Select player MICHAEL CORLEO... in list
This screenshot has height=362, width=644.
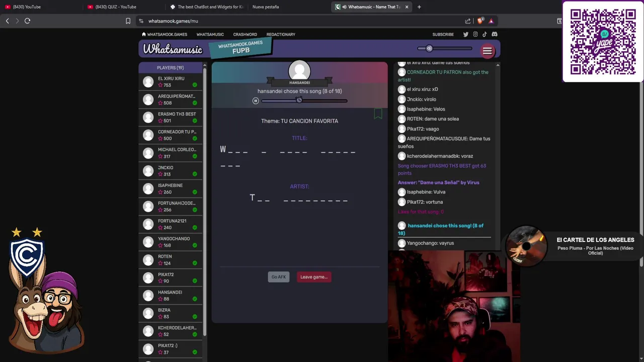point(171,153)
